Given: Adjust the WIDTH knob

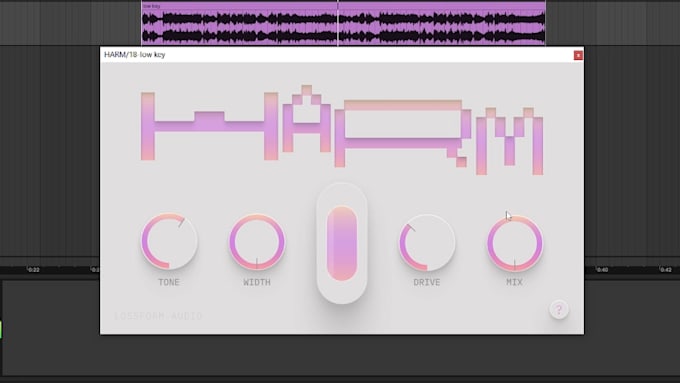Looking at the screenshot, I should tap(257, 242).
